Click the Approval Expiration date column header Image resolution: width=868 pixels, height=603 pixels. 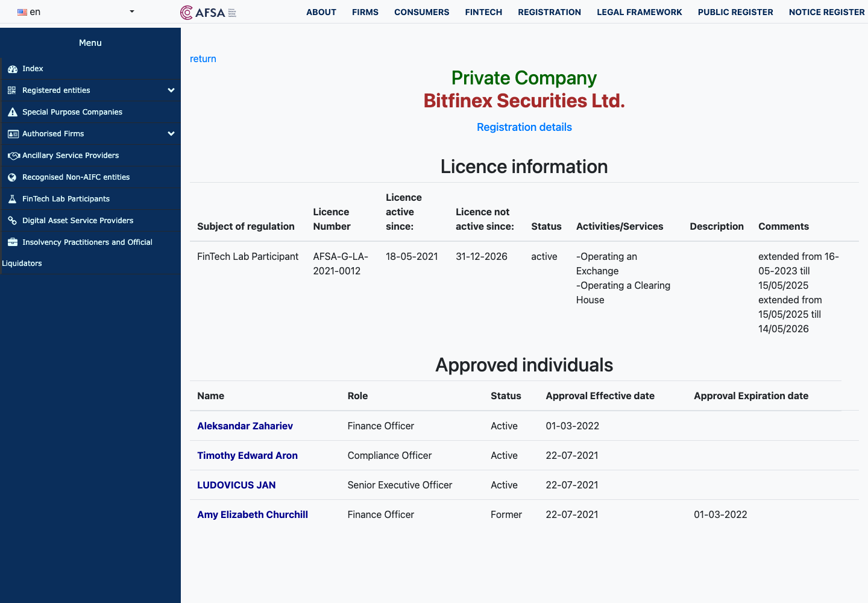tap(751, 396)
